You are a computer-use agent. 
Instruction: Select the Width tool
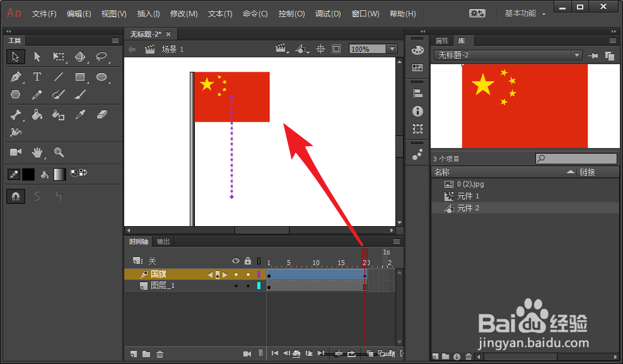[x=16, y=132]
